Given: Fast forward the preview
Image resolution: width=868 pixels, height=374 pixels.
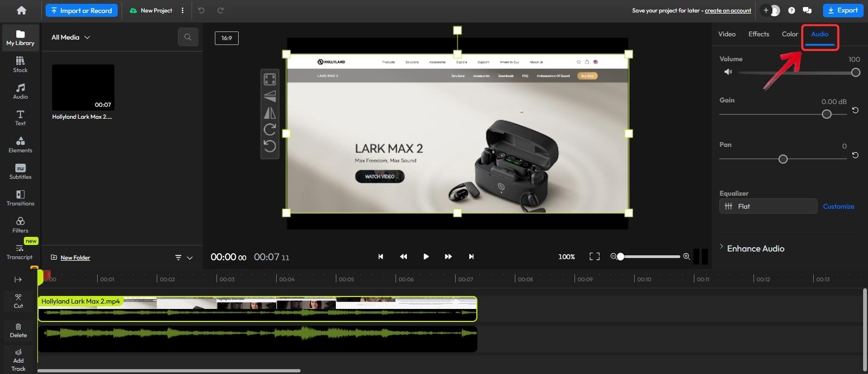Looking at the screenshot, I should (448, 256).
